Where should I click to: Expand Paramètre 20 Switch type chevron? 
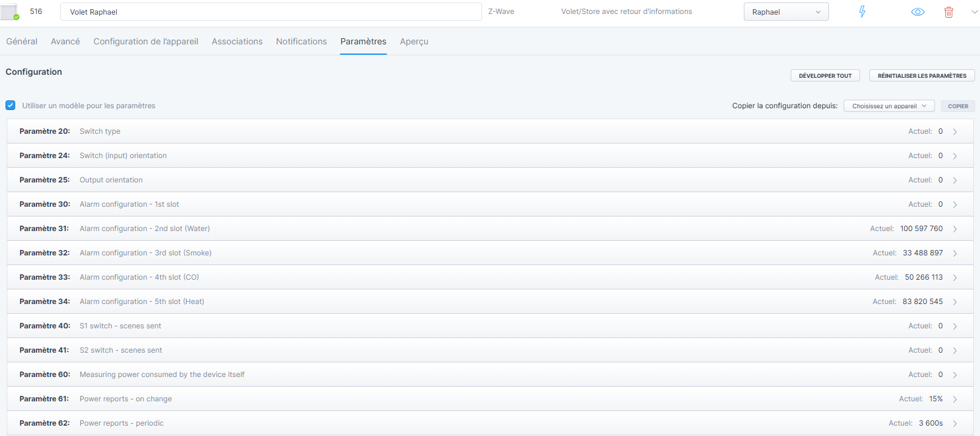pyautogui.click(x=955, y=131)
